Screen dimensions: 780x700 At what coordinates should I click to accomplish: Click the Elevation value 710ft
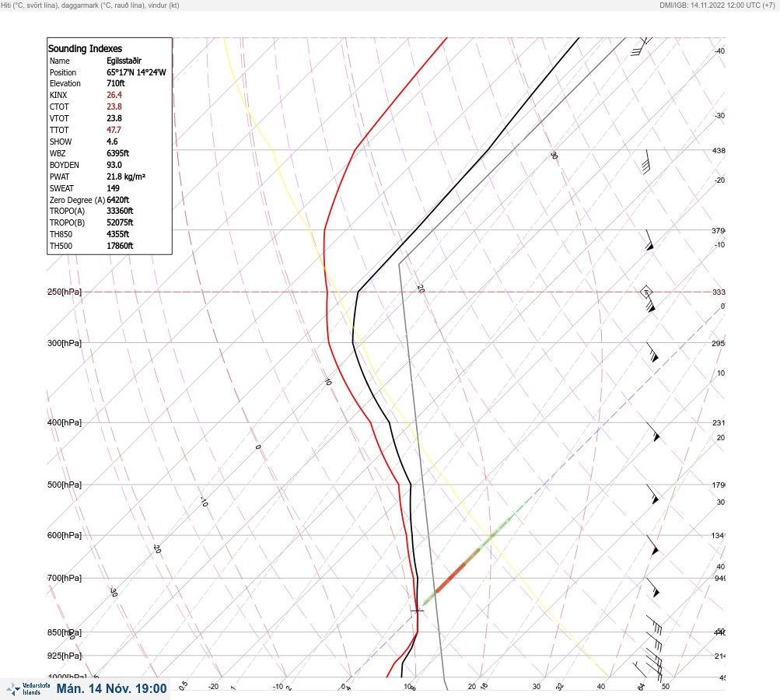click(115, 83)
